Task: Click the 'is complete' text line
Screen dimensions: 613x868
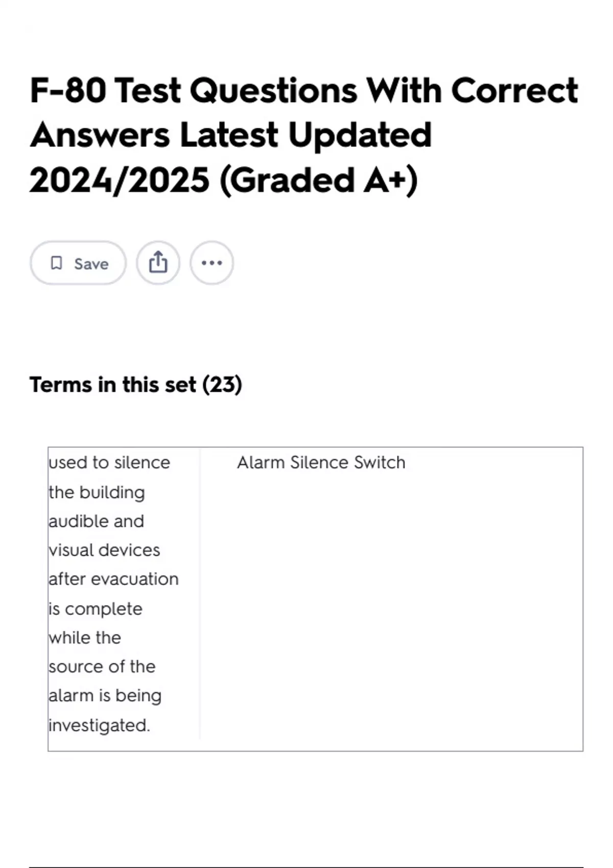Action: tap(96, 609)
